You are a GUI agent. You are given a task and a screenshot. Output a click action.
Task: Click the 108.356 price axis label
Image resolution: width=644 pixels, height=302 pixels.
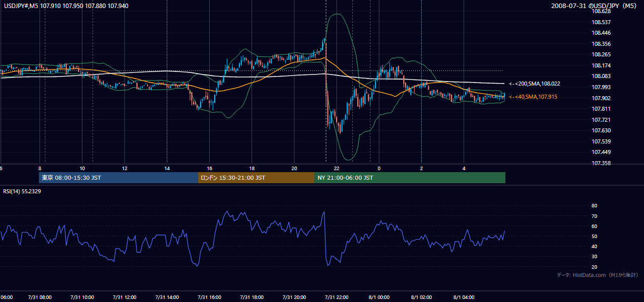(x=602, y=44)
